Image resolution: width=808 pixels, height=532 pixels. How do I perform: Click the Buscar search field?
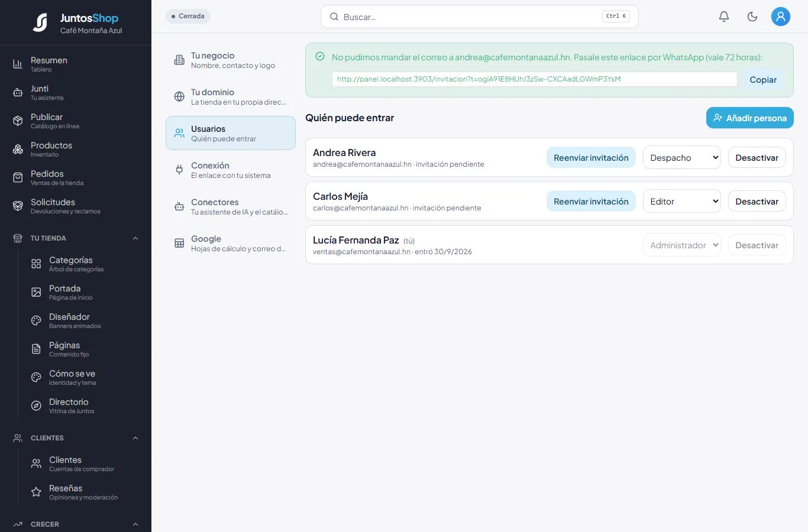pyautogui.click(x=480, y=17)
